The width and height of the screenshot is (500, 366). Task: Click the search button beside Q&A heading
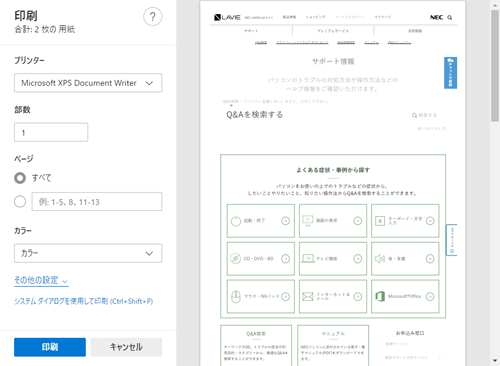[424, 115]
